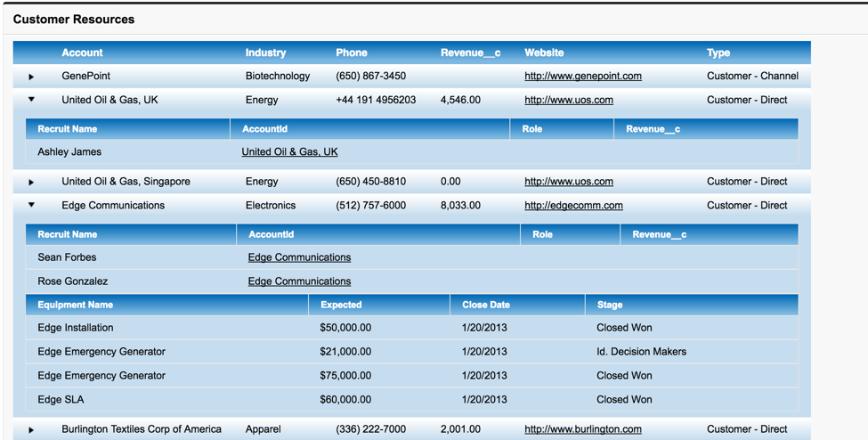Screen dimensions: 868x440
Task: Click the 4,546.00 revenue value
Action: (460, 100)
